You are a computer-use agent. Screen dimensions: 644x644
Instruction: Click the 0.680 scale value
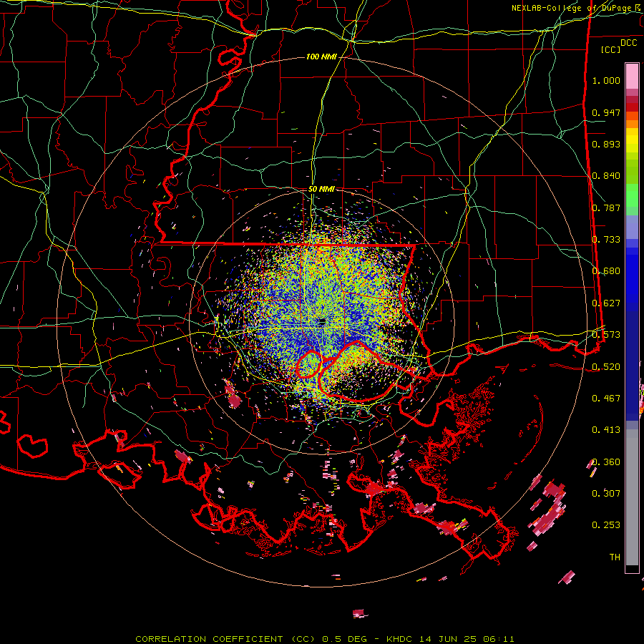click(606, 271)
